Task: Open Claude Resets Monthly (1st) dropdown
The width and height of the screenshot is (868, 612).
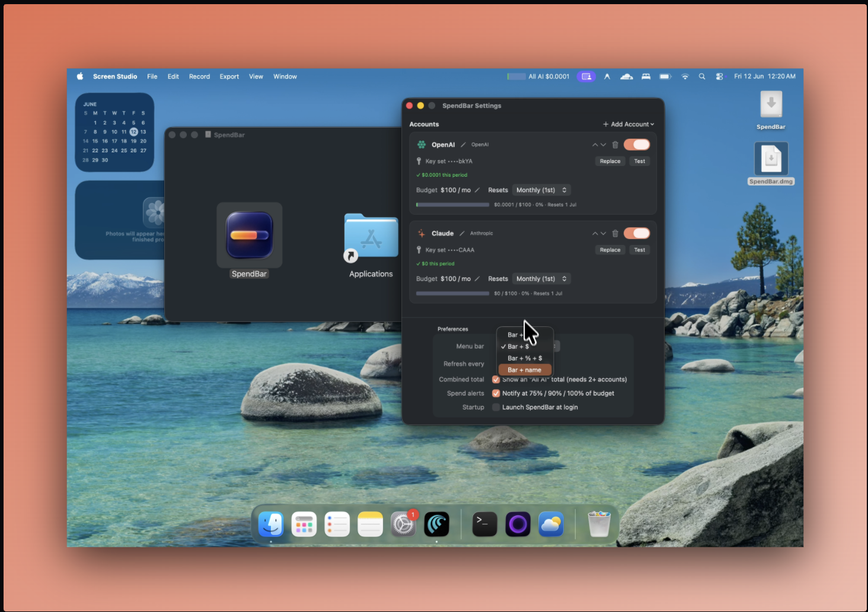Action: (541, 279)
